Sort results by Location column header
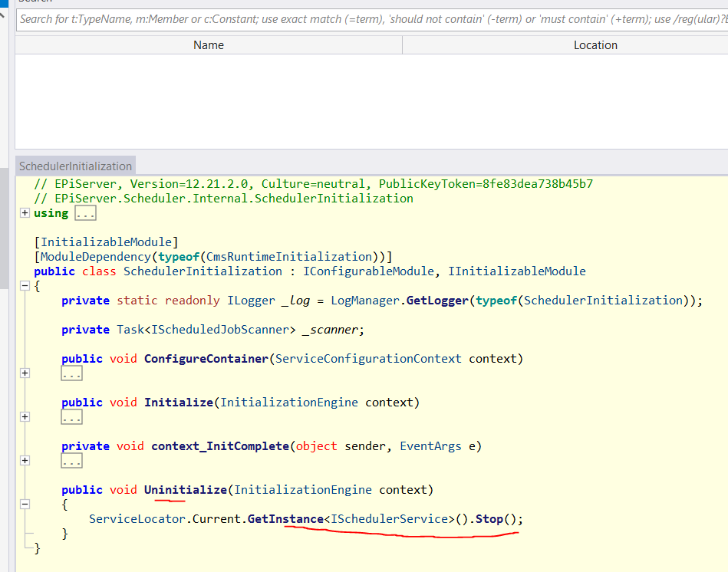 tap(595, 45)
